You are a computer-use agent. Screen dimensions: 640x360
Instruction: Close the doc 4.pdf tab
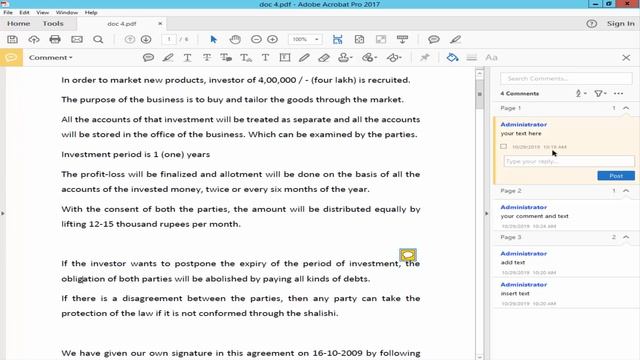click(160, 24)
